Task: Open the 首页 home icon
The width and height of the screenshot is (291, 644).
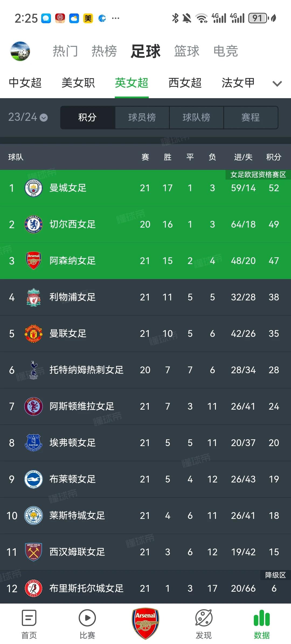Action: coord(29,618)
